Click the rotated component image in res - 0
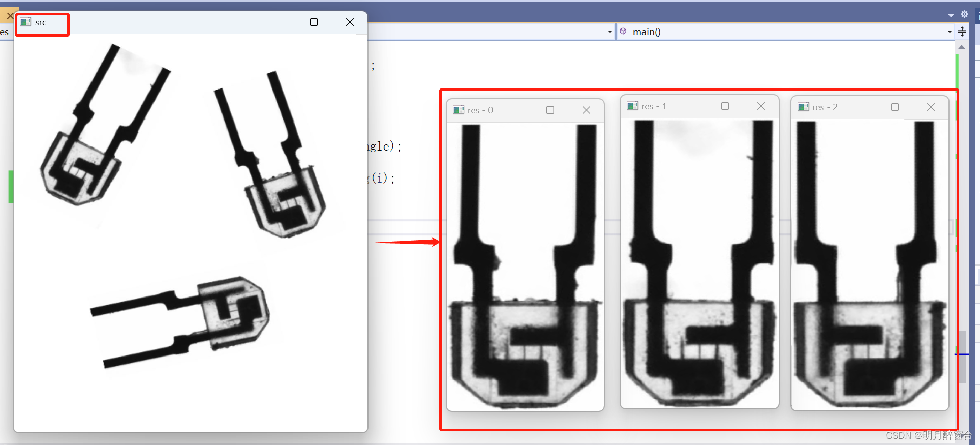This screenshot has width=980, height=445. pyautogui.click(x=525, y=266)
